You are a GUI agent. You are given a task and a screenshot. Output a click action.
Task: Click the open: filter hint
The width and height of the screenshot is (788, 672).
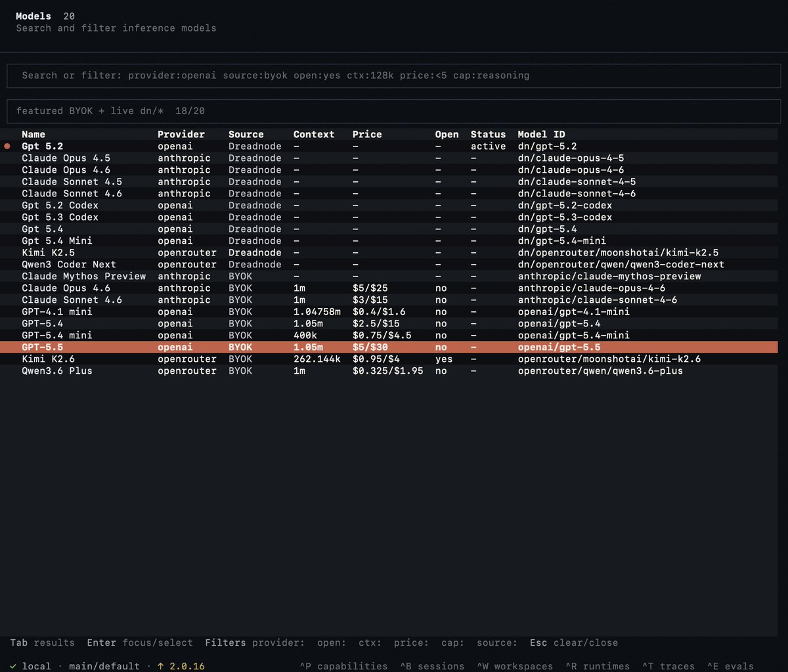[332, 643]
